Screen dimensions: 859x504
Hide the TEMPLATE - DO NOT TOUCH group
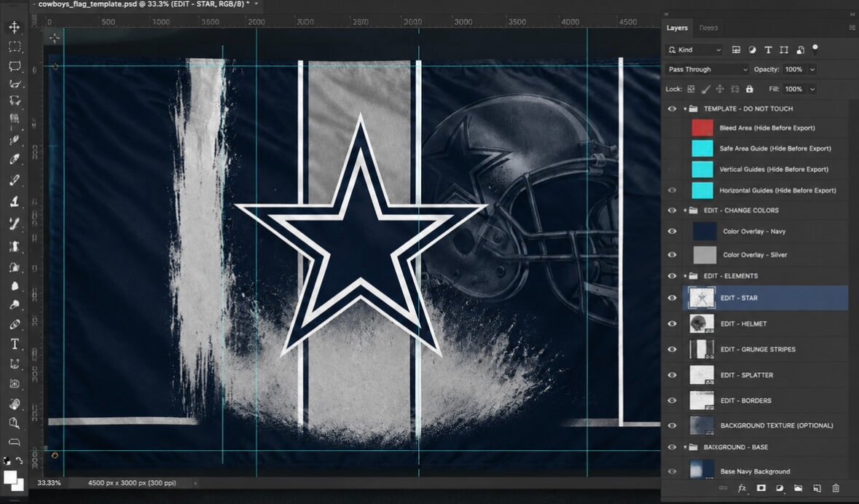tap(672, 109)
